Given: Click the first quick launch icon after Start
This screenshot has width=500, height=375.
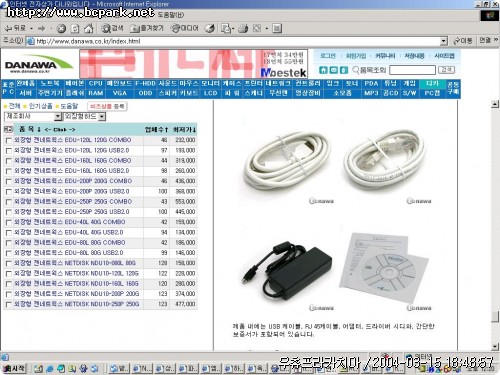Looking at the screenshot, I should (38, 369).
